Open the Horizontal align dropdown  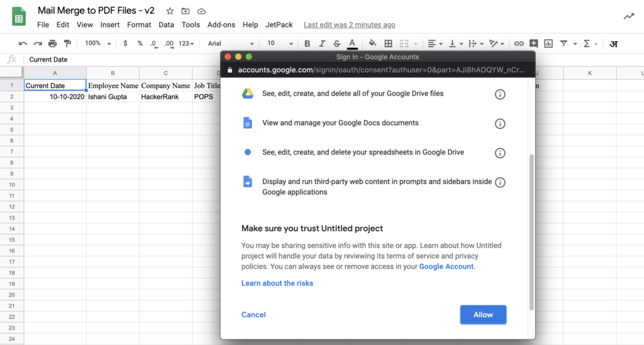coord(435,43)
